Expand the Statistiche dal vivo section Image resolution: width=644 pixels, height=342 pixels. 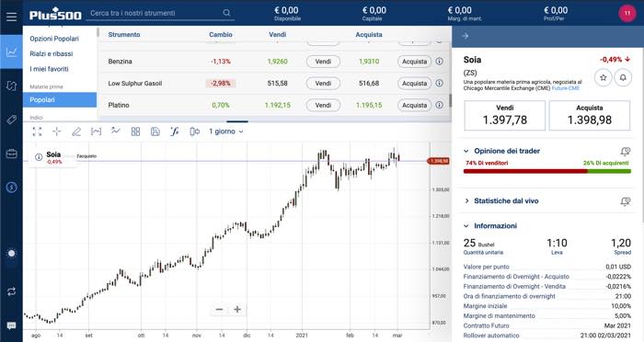[466, 200]
